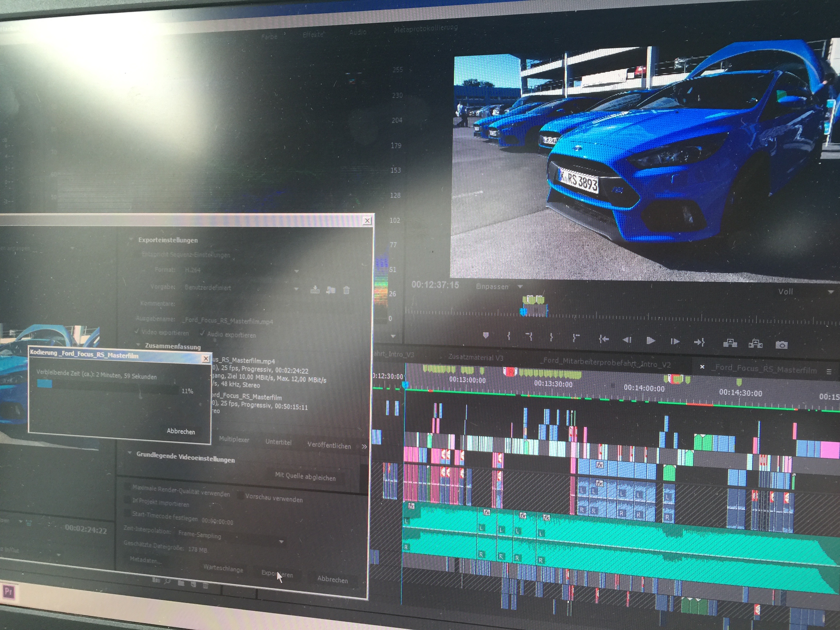This screenshot has width=840, height=630.
Task: Close the _Ford_Focus_RS_Masterfilm sequence tab
Action: coord(702,366)
